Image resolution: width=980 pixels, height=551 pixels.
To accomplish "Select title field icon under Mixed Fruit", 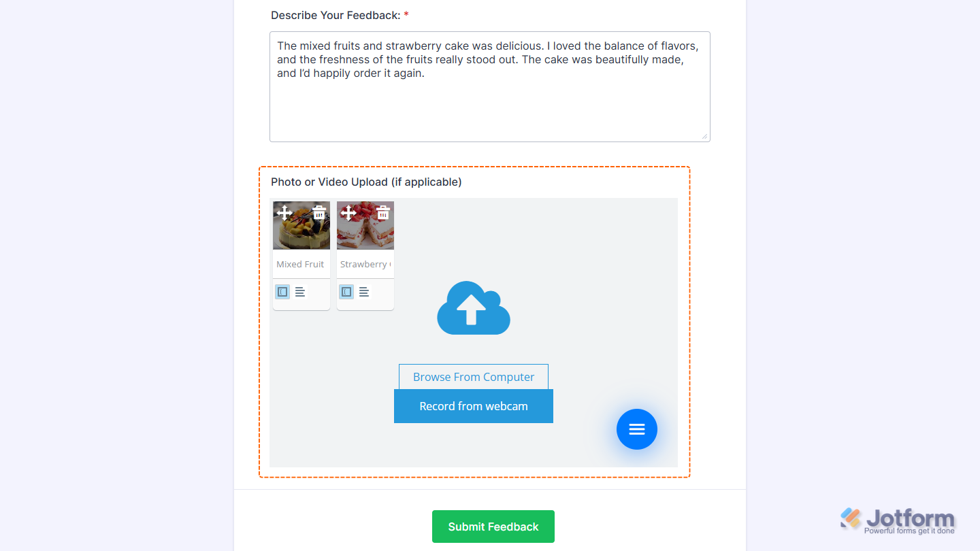I will point(282,292).
